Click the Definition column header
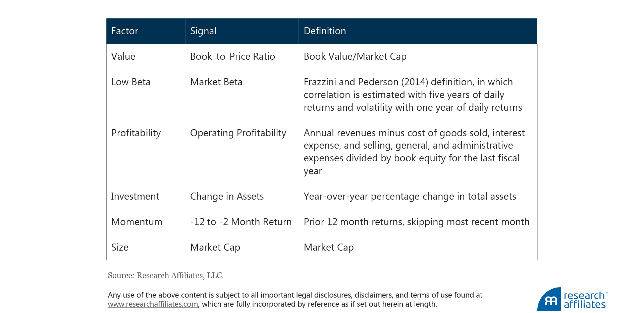The image size is (644, 313). pyautogui.click(x=325, y=31)
